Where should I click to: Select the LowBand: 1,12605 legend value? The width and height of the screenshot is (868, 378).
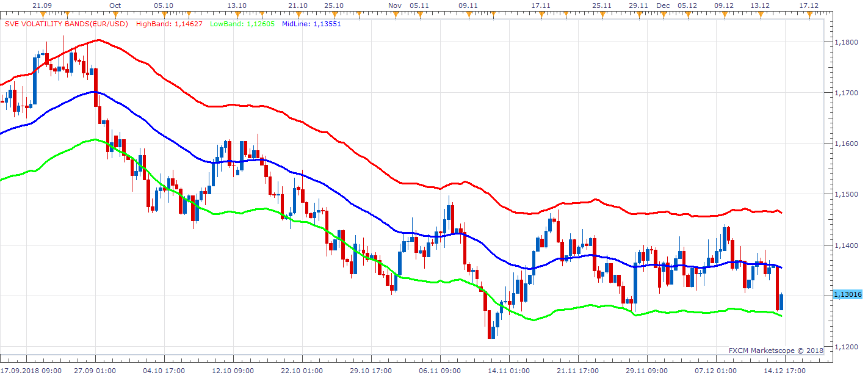[x=242, y=24]
